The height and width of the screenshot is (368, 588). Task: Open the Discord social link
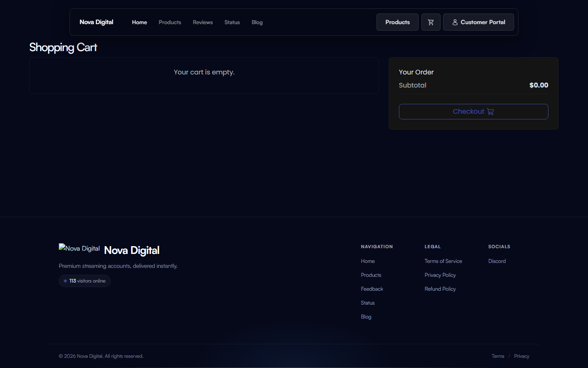tap(497, 261)
